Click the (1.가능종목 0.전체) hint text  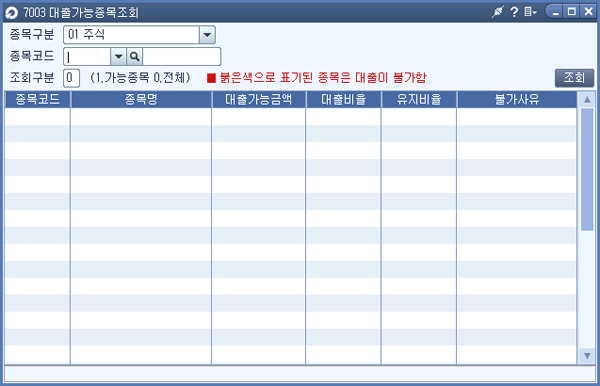click(x=140, y=78)
